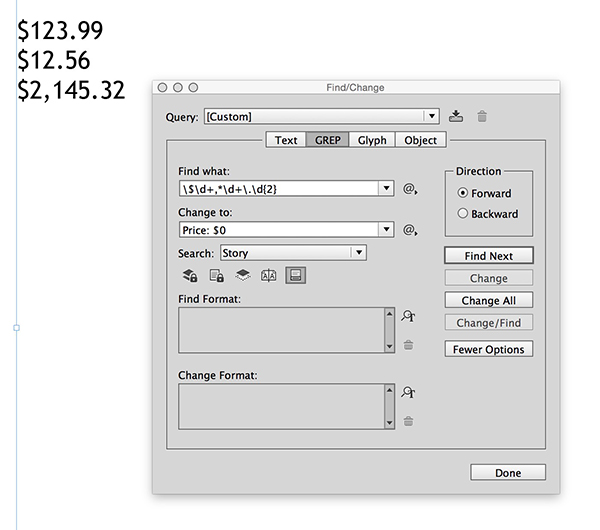Viewport: 600px width, 530px height.
Task: Click the text frame handle on left edge
Action: click(16, 328)
